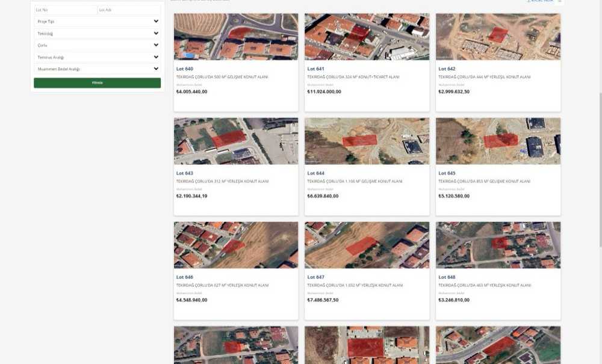The width and height of the screenshot is (602, 364).
Task: Click the Lot No input field
Action: click(x=65, y=10)
